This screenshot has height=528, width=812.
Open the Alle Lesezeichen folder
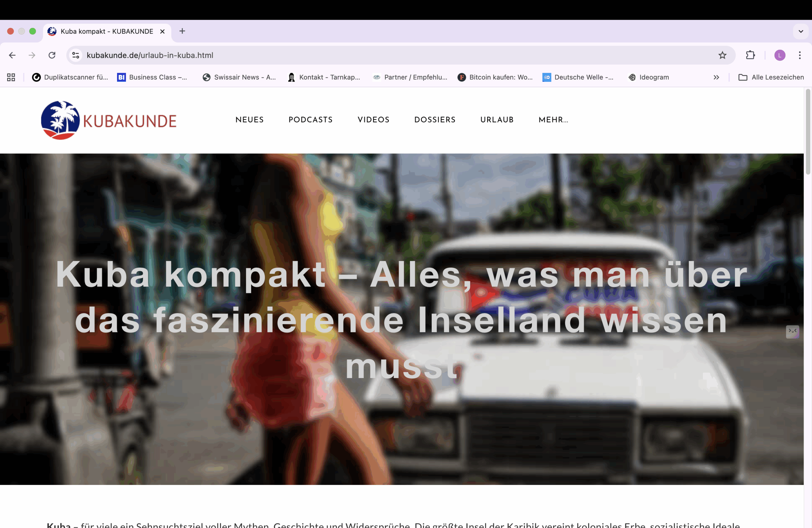(x=771, y=77)
